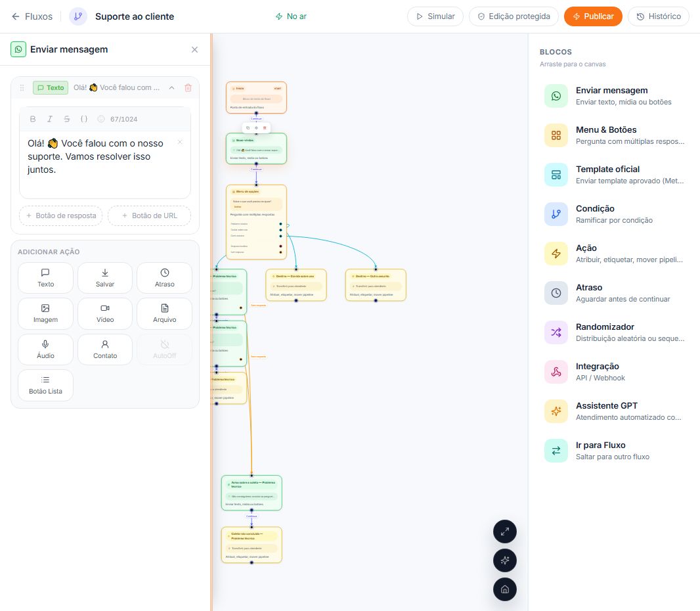Screen dimensions: 700x611
Task: Add Imagem action
Action: pyautogui.click(x=45, y=313)
